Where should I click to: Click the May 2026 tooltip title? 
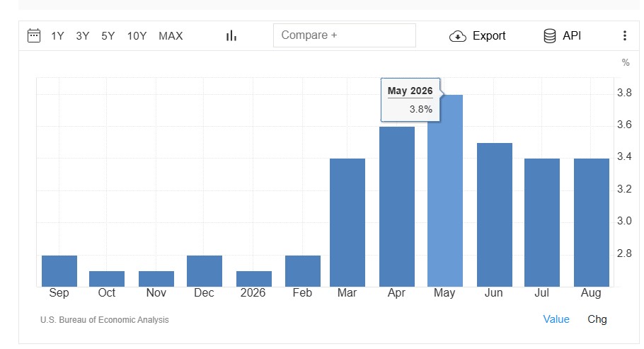pos(410,91)
